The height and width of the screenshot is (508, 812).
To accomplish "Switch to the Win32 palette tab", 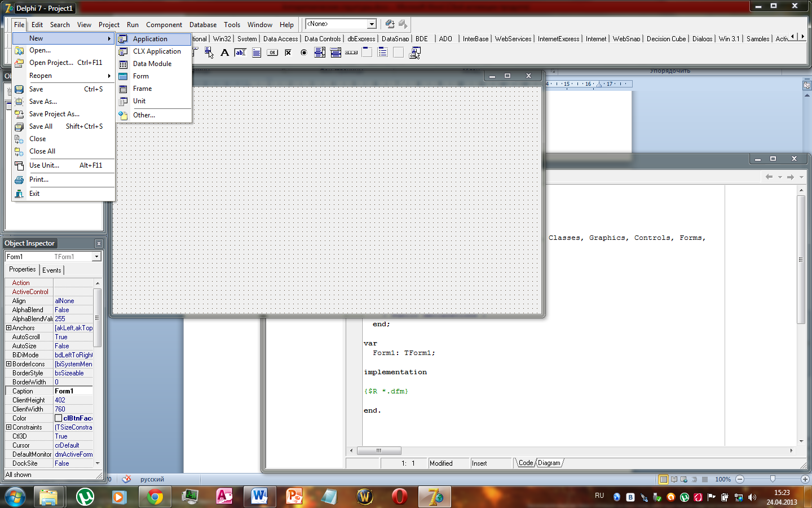I will [222, 39].
